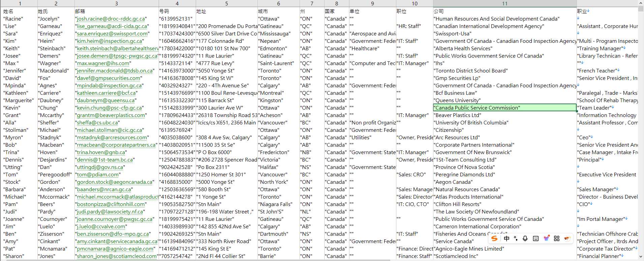Screen dimensions: 644x261
Task: Select the 地址 header cell
Action: [226, 11]
